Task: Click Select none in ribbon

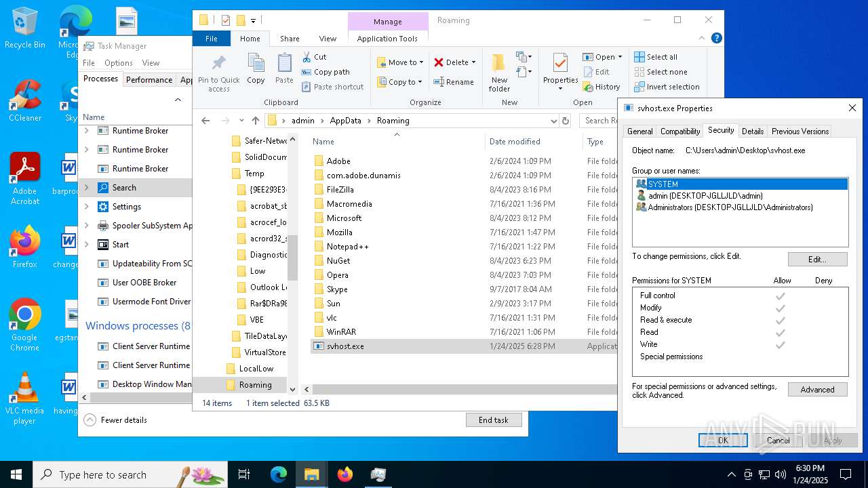Action: 660,72
